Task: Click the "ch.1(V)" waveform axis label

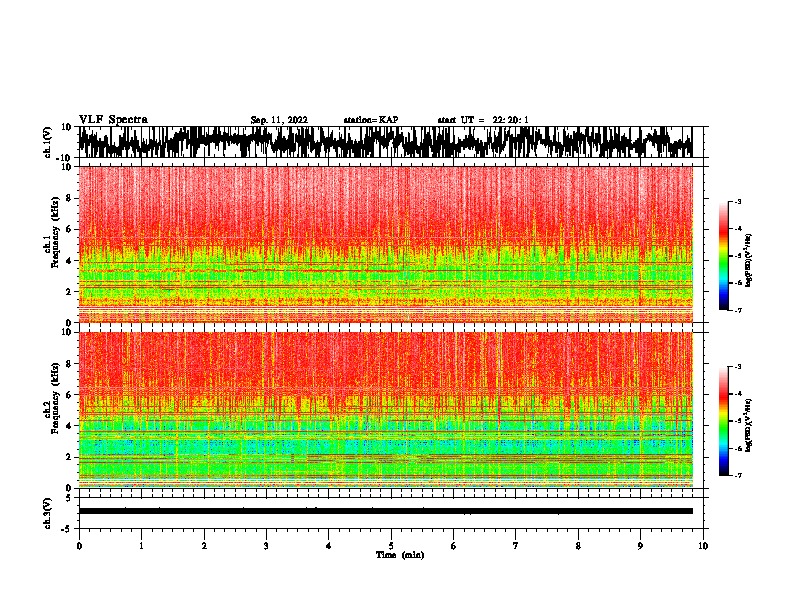Action: coord(48,142)
